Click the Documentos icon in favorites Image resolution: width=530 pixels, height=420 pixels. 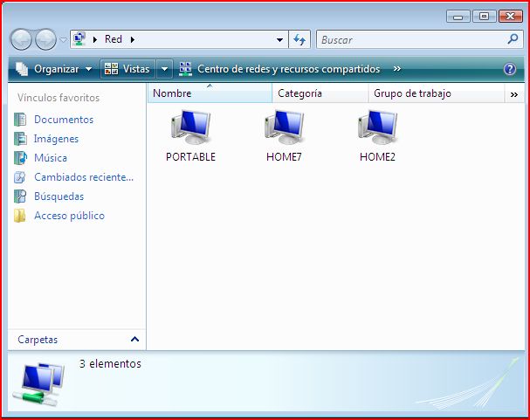tap(20, 120)
